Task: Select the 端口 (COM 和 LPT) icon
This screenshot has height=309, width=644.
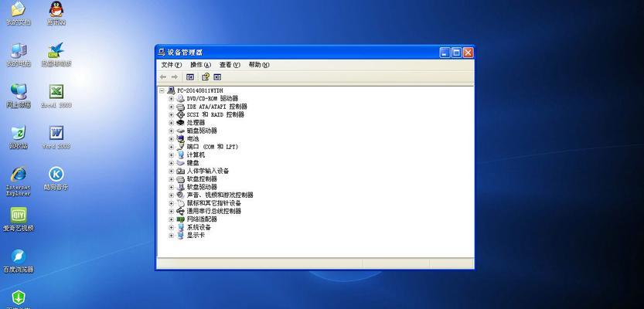Action: click(180, 147)
